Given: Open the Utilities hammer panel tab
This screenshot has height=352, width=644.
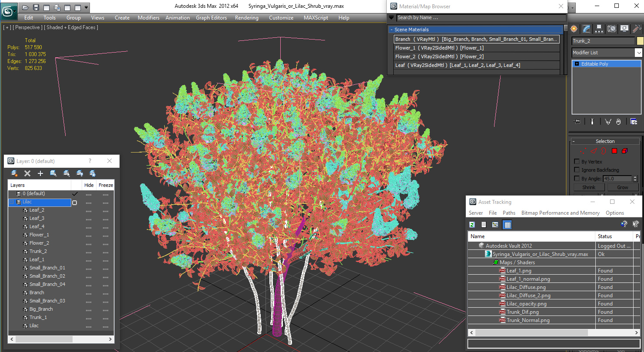Looking at the screenshot, I should coord(637,29).
